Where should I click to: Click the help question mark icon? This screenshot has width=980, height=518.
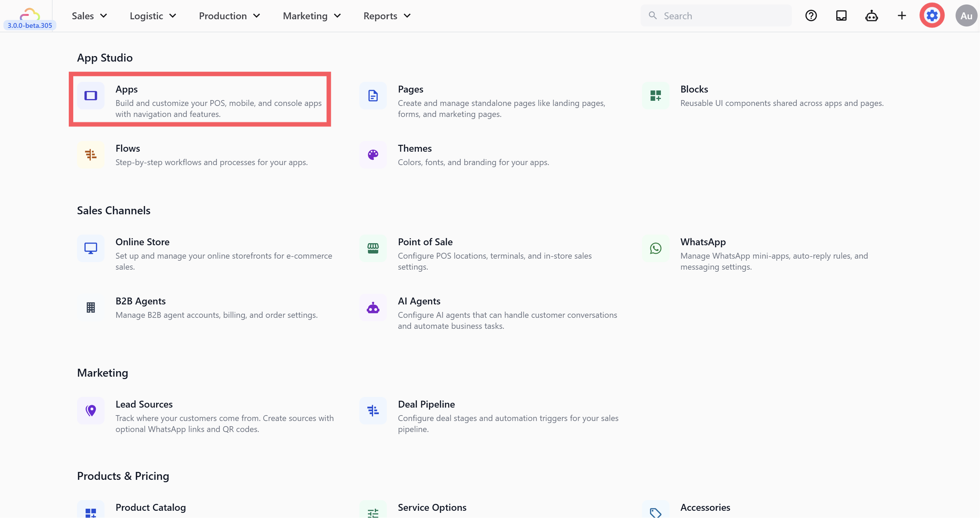point(811,15)
